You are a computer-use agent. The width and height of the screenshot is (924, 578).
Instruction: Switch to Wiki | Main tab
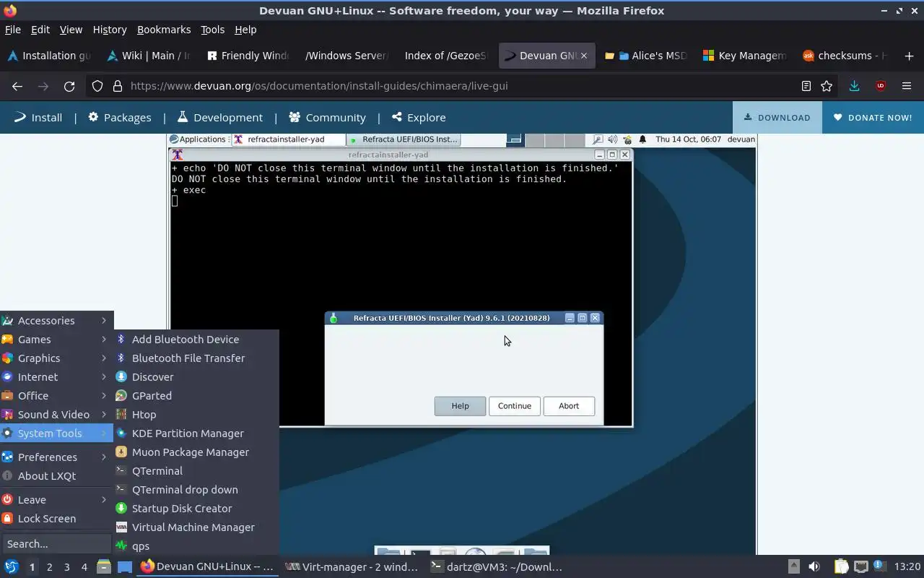[x=149, y=56]
